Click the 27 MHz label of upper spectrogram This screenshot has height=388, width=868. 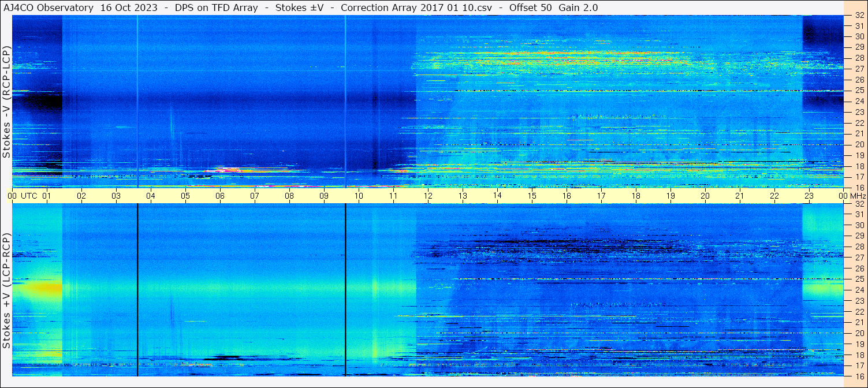[x=859, y=69]
